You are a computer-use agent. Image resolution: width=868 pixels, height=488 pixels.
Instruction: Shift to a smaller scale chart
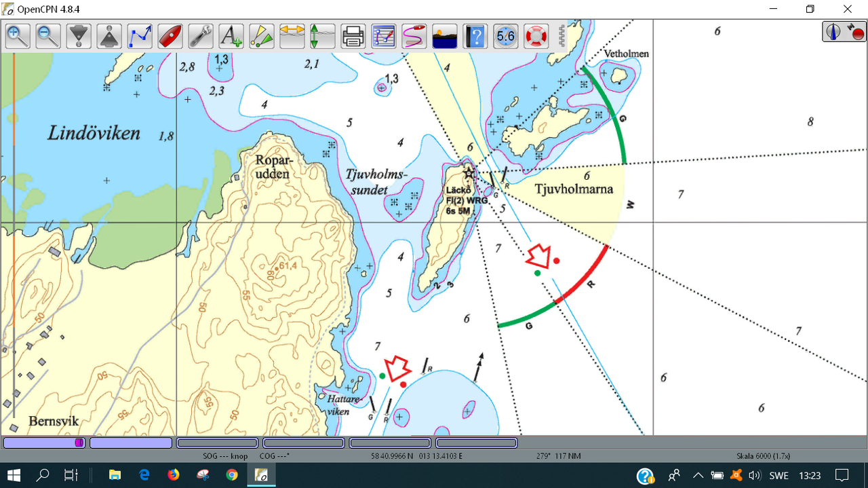point(109,35)
